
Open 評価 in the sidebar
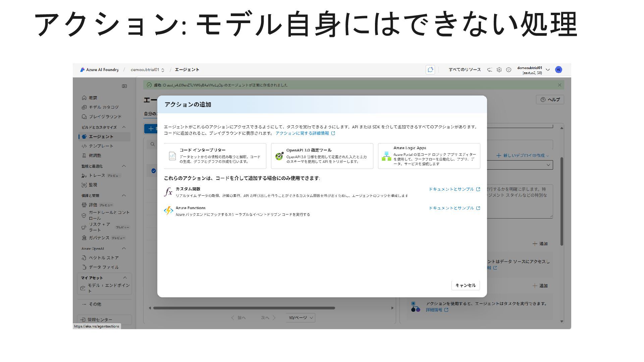tap(97, 205)
